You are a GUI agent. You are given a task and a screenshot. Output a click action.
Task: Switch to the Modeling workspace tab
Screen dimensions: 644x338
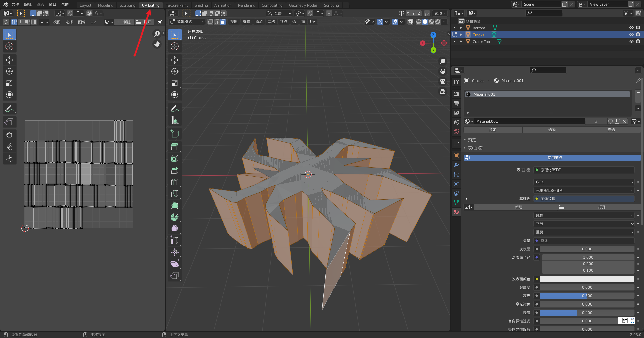tap(105, 5)
